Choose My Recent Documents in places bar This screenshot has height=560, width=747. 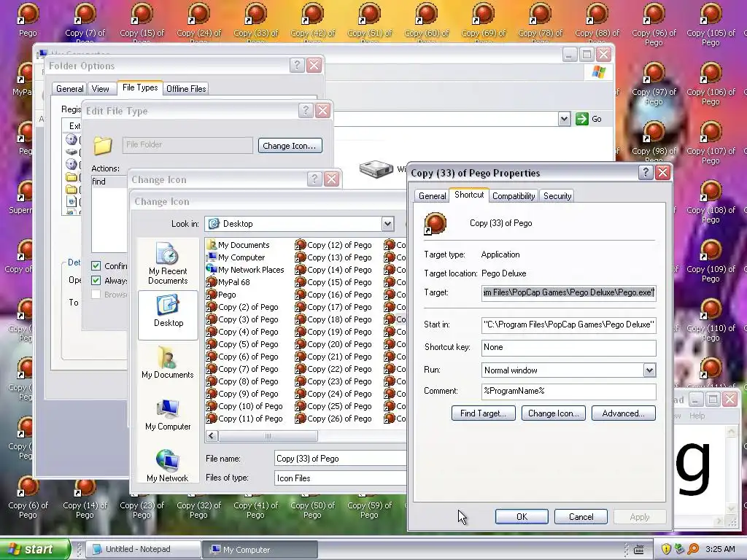click(168, 263)
